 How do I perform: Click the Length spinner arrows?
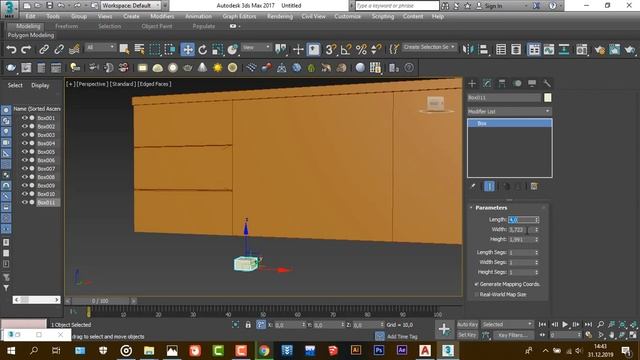point(537,220)
